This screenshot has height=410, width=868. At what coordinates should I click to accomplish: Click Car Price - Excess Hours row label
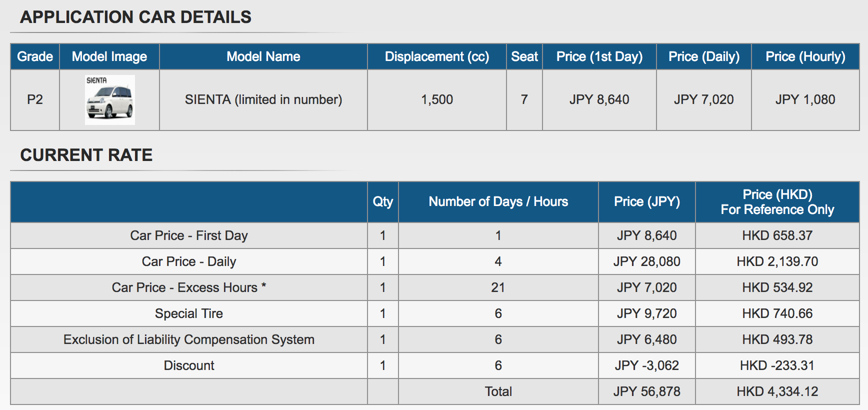point(189,287)
